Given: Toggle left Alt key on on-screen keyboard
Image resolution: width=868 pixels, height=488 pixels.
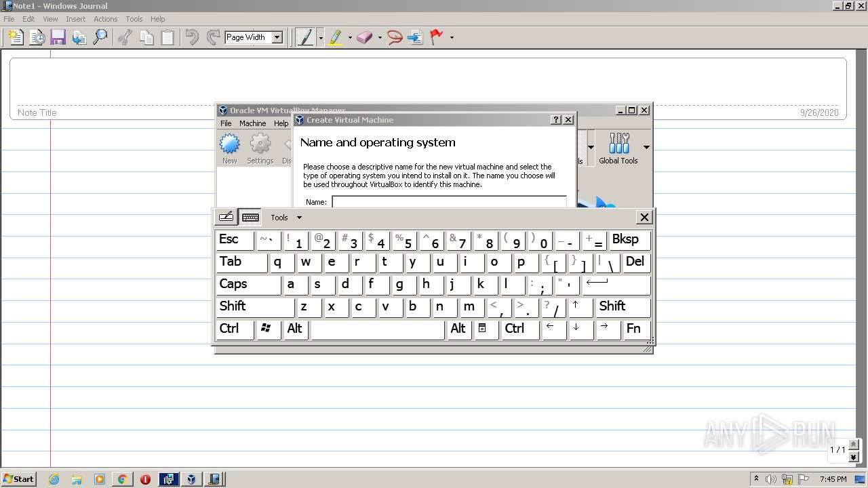Looking at the screenshot, I should (296, 329).
